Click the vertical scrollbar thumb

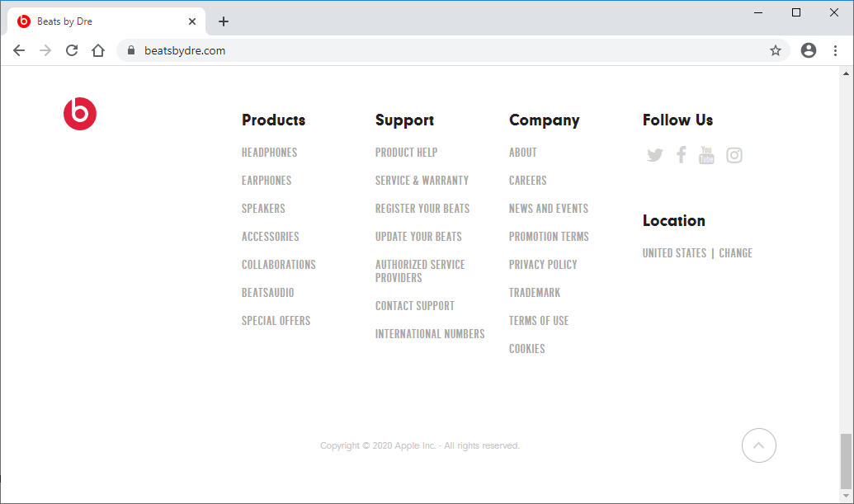point(846,461)
